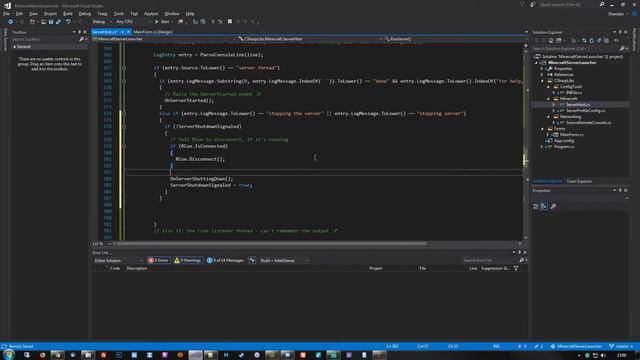Click the bookmark toolbar icon
640x360 pixels.
pos(230,22)
